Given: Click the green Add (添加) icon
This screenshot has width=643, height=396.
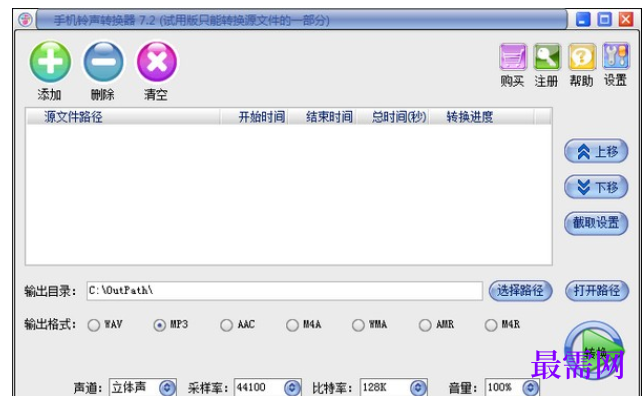Looking at the screenshot, I should [50, 61].
